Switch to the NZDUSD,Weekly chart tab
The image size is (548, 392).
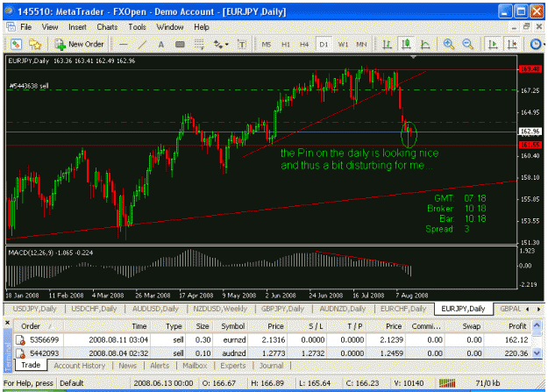[x=220, y=309]
